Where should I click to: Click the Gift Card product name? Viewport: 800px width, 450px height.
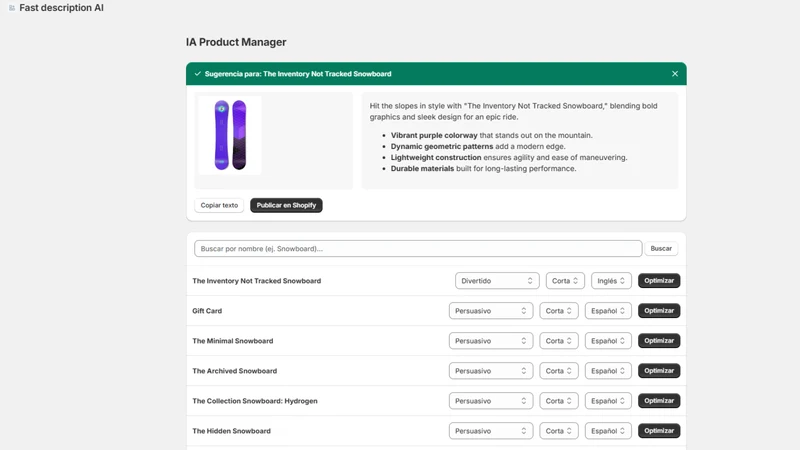(x=207, y=311)
